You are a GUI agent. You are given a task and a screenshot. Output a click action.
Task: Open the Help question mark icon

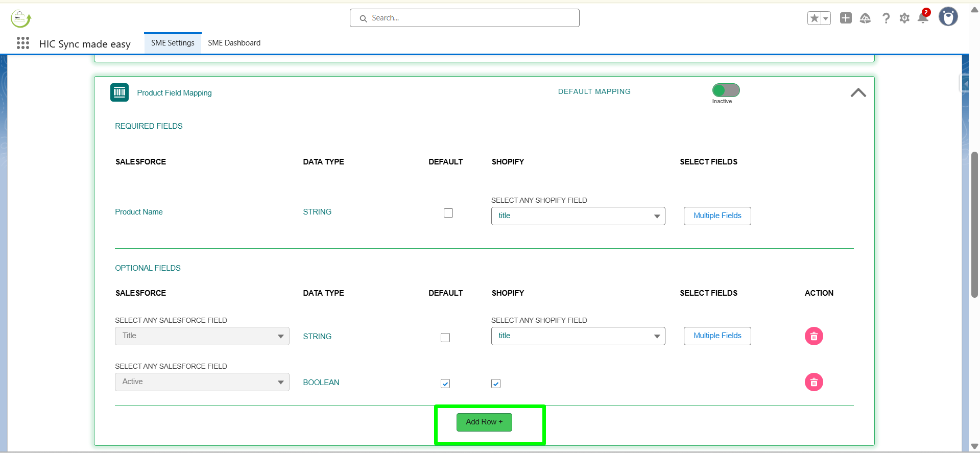click(886, 18)
